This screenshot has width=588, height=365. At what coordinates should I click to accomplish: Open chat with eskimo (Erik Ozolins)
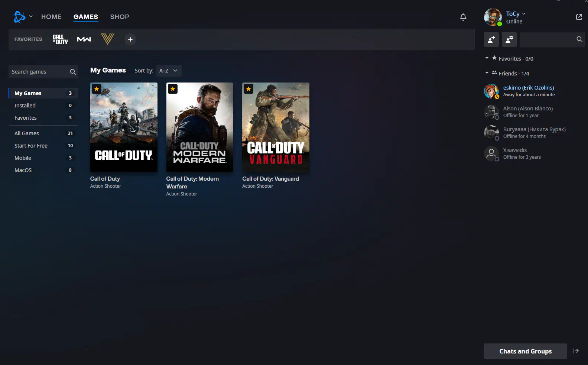pyautogui.click(x=534, y=91)
